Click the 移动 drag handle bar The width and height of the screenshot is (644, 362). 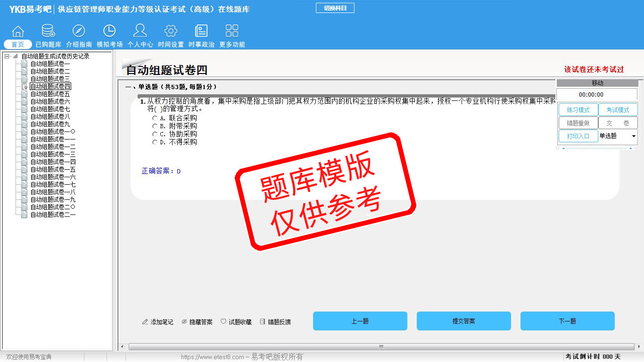pyautogui.click(x=597, y=83)
